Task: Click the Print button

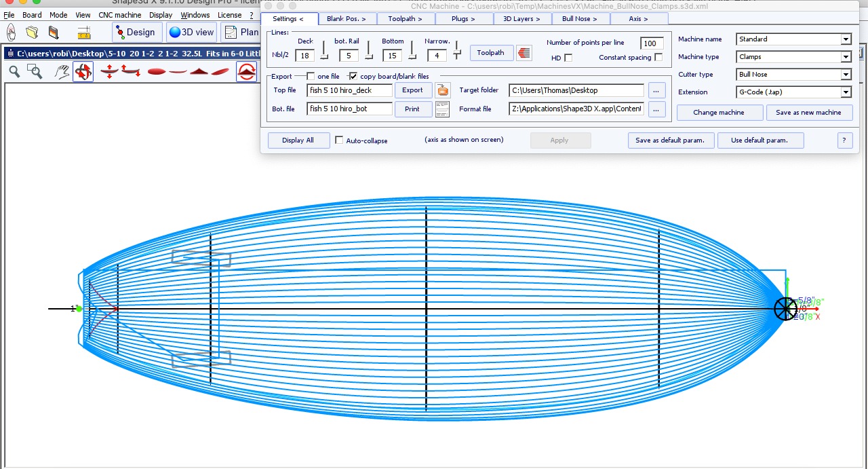Action: (x=412, y=109)
